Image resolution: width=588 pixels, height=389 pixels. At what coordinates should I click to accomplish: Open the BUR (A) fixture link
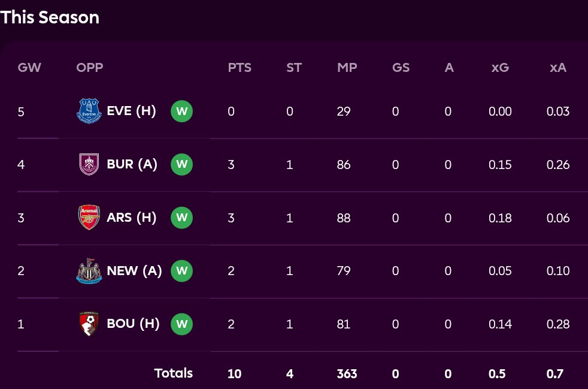coord(132,165)
